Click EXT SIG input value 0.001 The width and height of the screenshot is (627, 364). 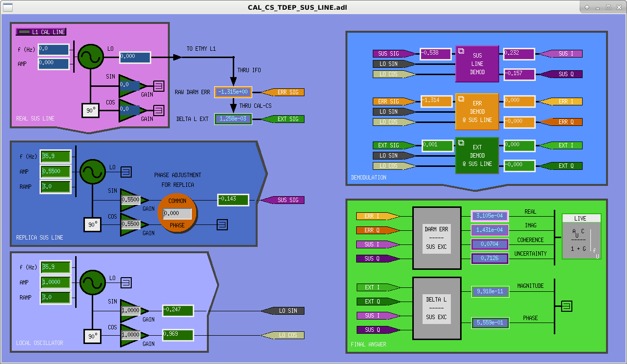point(437,145)
